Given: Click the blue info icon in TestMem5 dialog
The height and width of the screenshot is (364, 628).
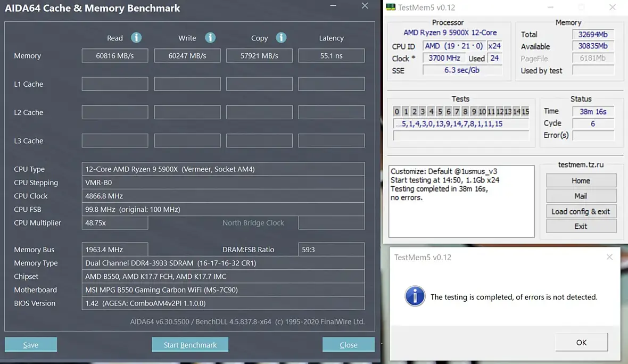Looking at the screenshot, I should point(415,296).
